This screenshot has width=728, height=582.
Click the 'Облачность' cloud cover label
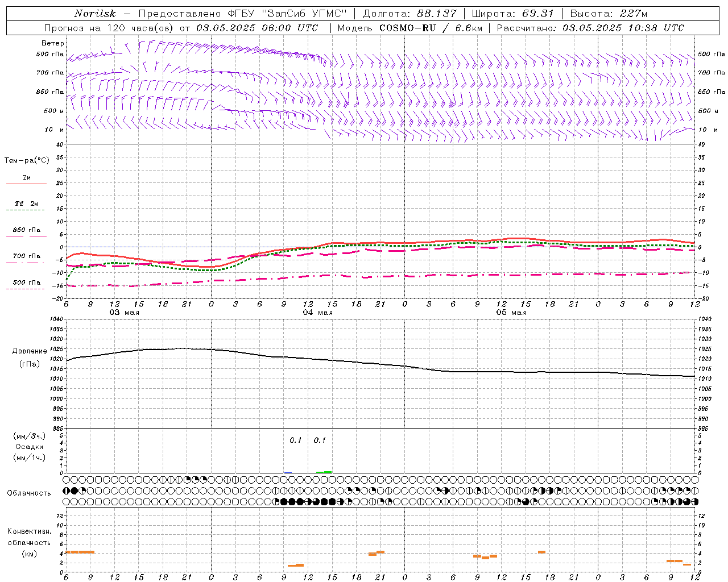tap(29, 493)
